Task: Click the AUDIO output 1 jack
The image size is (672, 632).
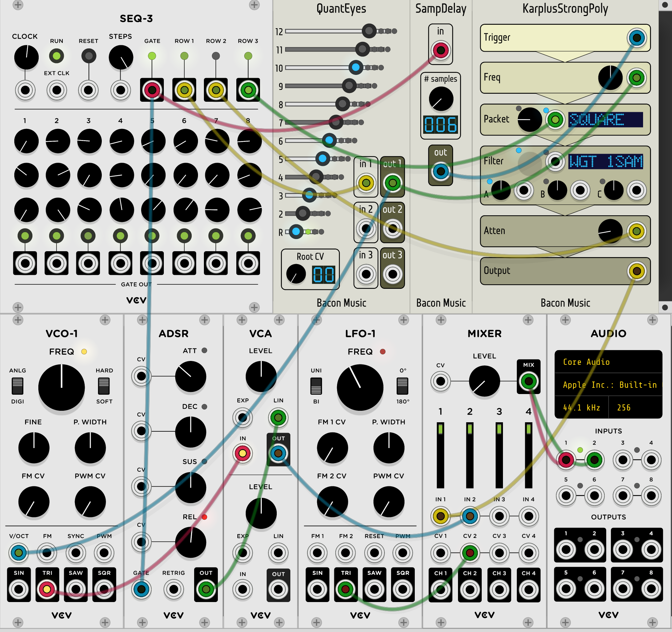Action: click(566, 550)
